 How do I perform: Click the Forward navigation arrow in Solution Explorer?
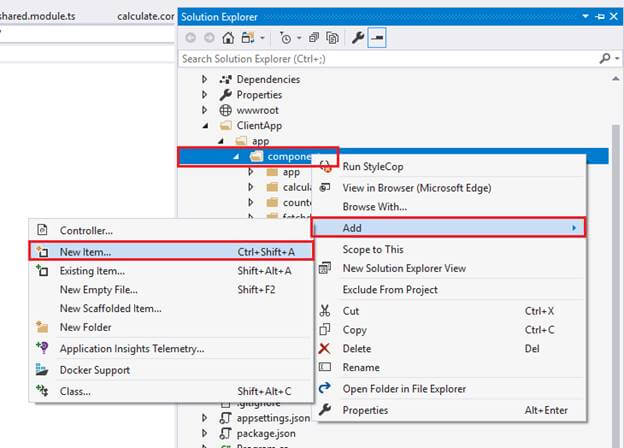[x=209, y=38]
